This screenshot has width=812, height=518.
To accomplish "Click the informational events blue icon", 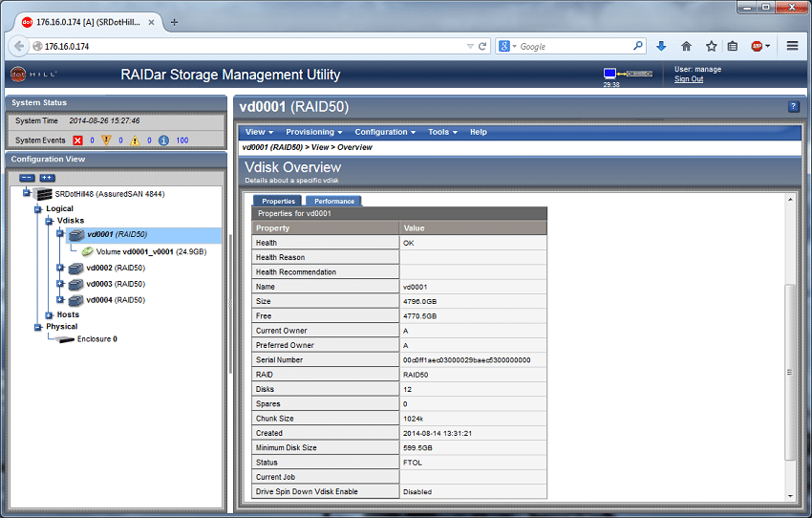I will pos(163,140).
